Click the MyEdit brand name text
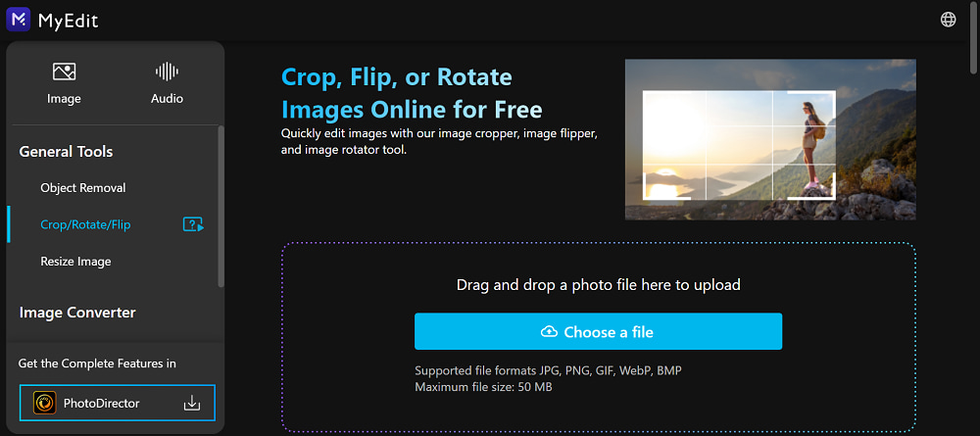980x436 pixels. point(69,21)
